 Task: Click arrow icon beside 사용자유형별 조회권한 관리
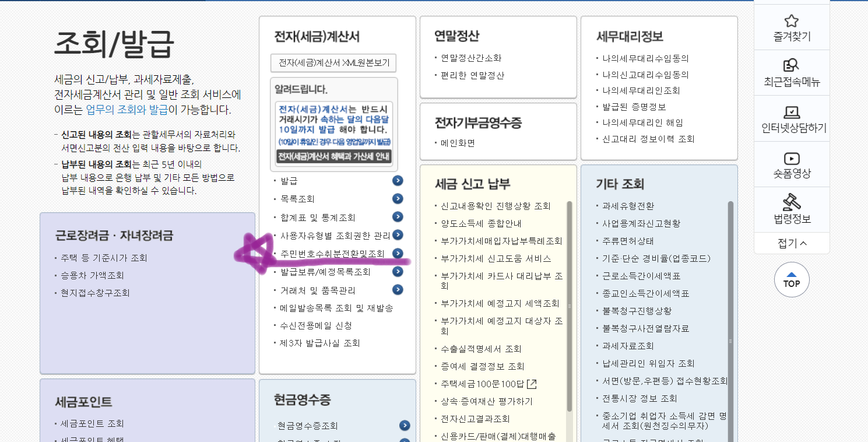pos(398,235)
